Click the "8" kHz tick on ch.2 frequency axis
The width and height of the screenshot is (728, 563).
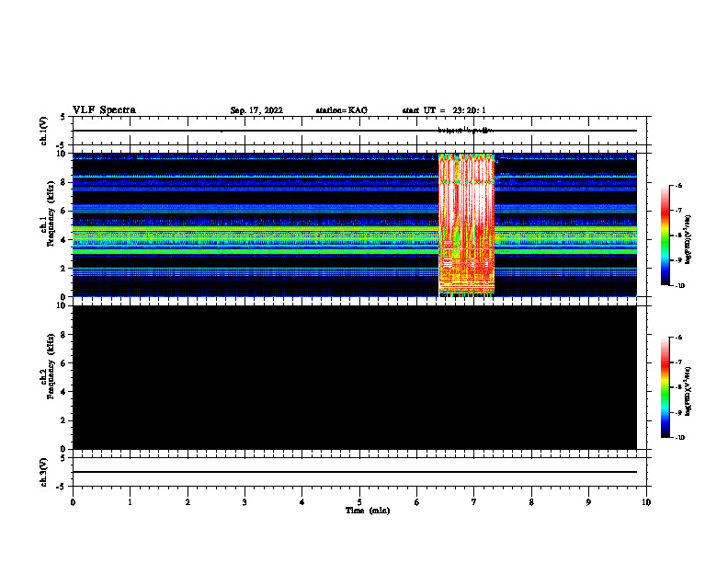[x=64, y=335]
